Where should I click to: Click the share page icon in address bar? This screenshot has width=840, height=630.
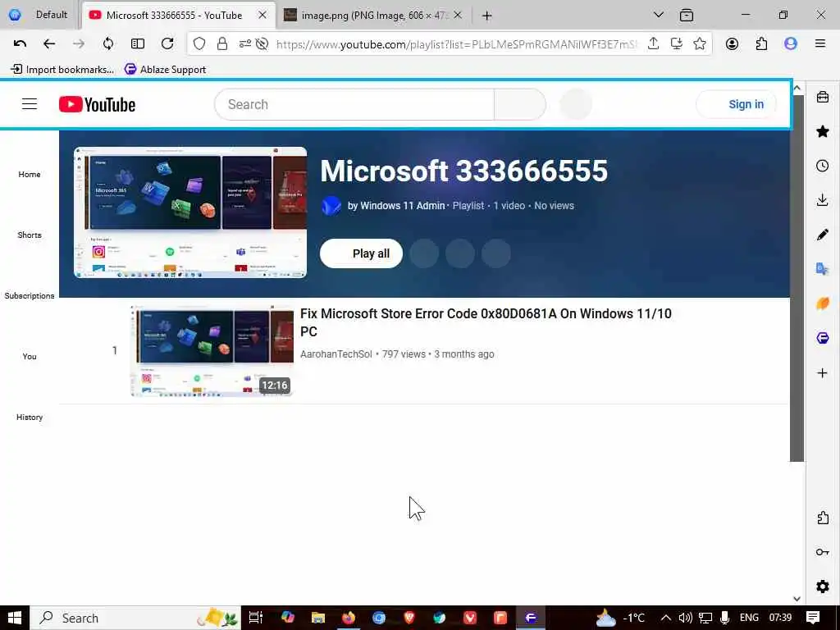click(x=653, y=44)
